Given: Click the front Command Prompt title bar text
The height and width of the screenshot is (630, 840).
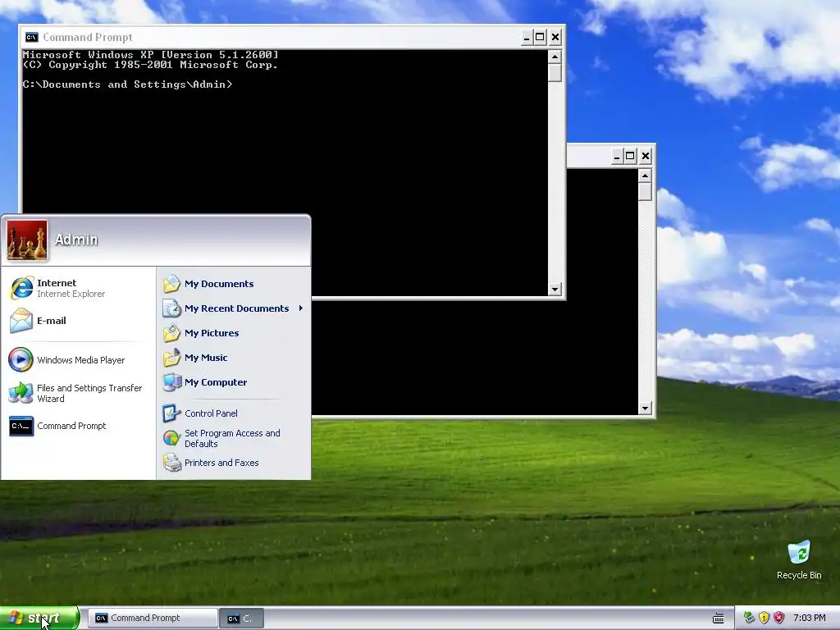Looking at the screenshot, I should [x=87, y=37].
